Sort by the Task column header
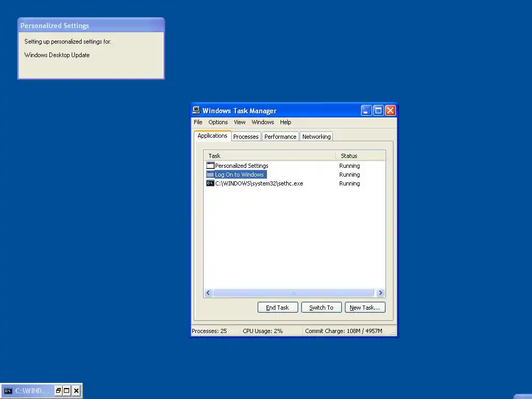532x399 pixels. point(270,156)
